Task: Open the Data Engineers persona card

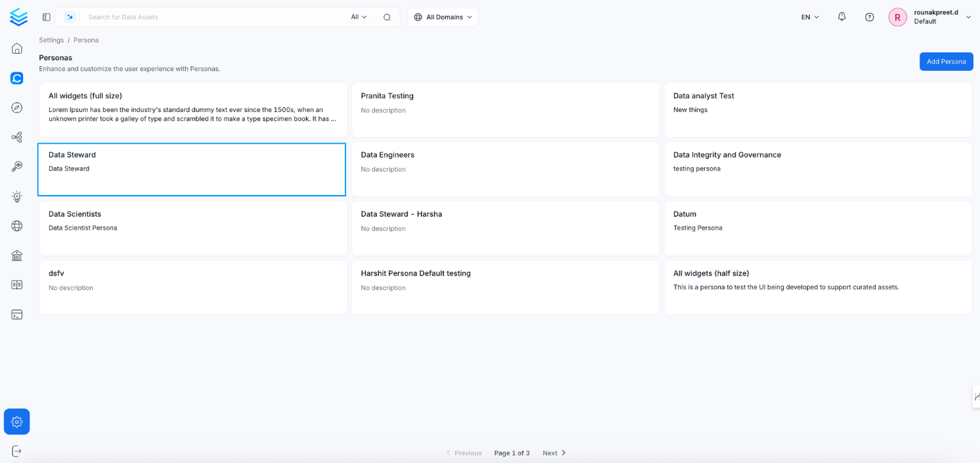Action: (x=506, y=169)
